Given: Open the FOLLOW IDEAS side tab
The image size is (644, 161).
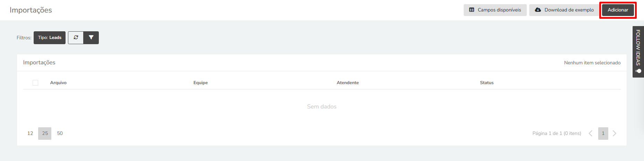Looking at the screenshot, I should point(638,52).
